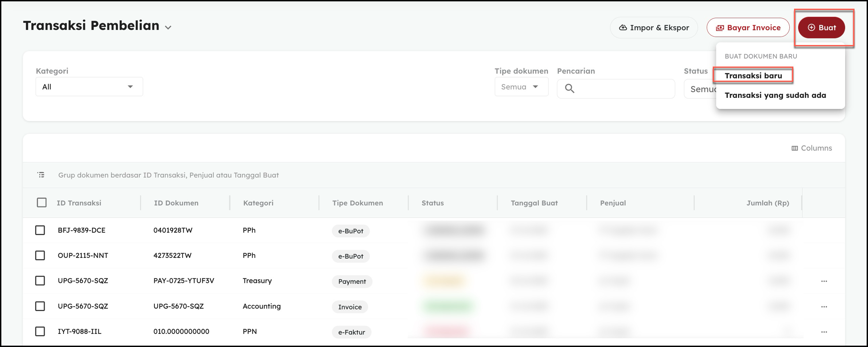868x347 pixels.
Task: Select the checkbox for OUP-2115-NNT
Action: (40, 256)
